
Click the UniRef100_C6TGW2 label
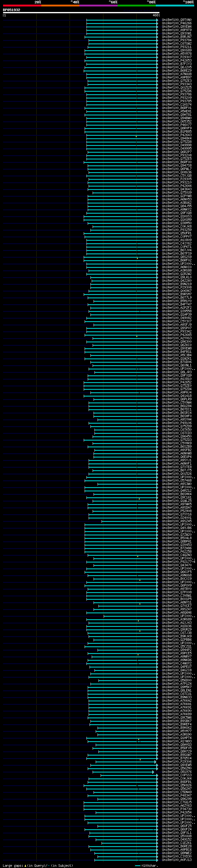pyautogui.click(x=176, y=43)
